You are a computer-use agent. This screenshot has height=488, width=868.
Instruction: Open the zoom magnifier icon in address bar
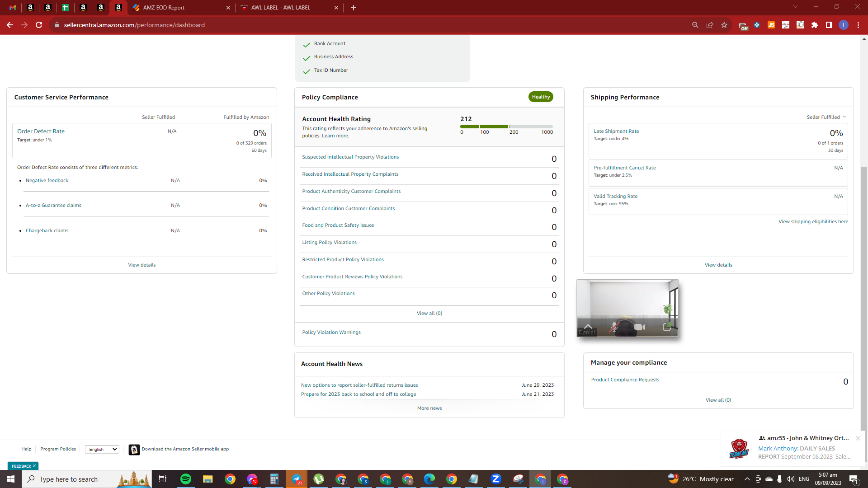(x=695, y=25)
